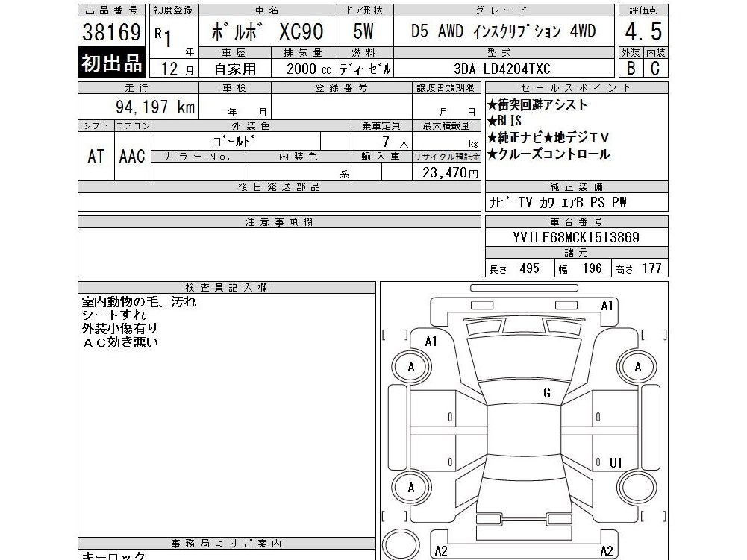Image resolution: width=747 pixels, height=560 pixels.
Task: Click seating capacity 7 人
Action: click(x=396, y=142)
